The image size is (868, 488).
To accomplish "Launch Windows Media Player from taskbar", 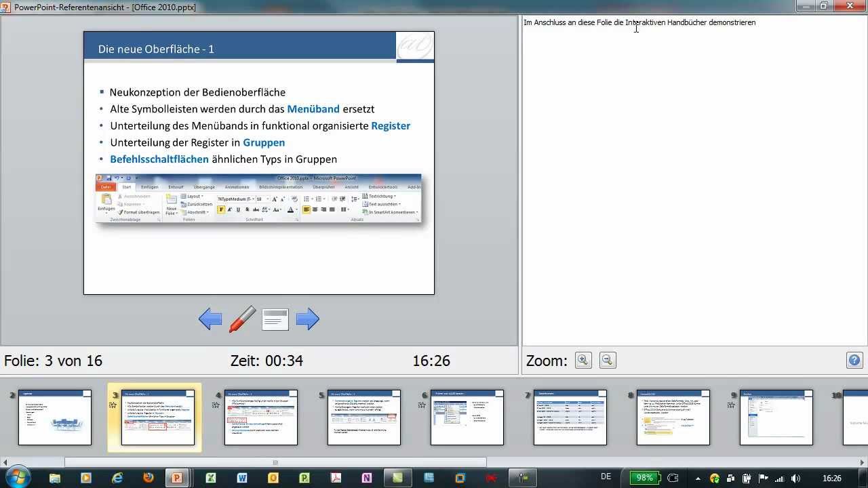I will coord(86,478).
